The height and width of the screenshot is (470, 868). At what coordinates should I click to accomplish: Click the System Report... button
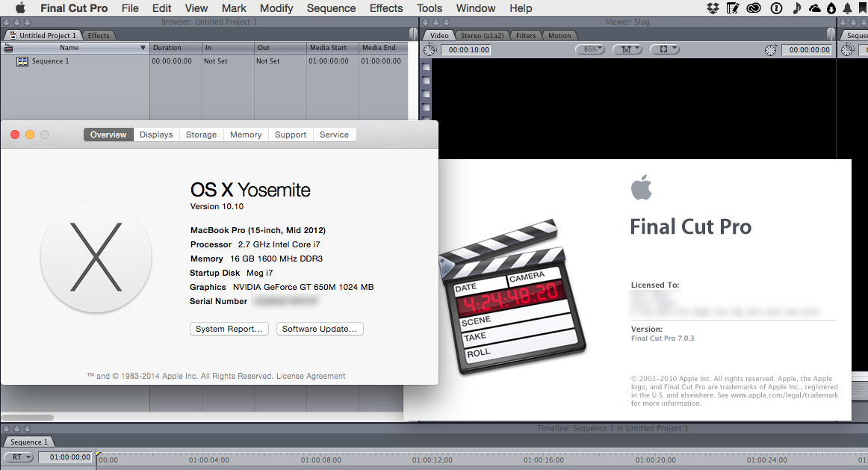coord(229,329)
